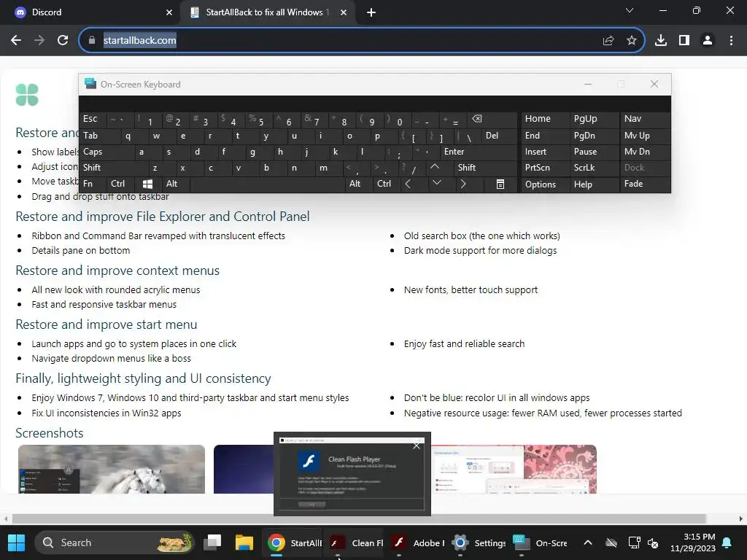The width and height of the screenshot is (747, 560).
Task: Open a new tab with the plus button
Action: pyautogui.click(x=371, y=12)
